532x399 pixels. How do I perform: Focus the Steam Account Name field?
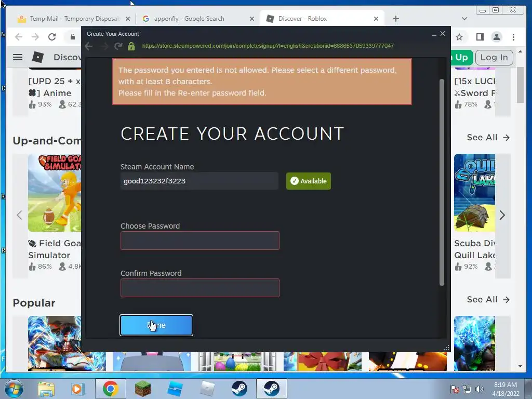pos(199,181)
